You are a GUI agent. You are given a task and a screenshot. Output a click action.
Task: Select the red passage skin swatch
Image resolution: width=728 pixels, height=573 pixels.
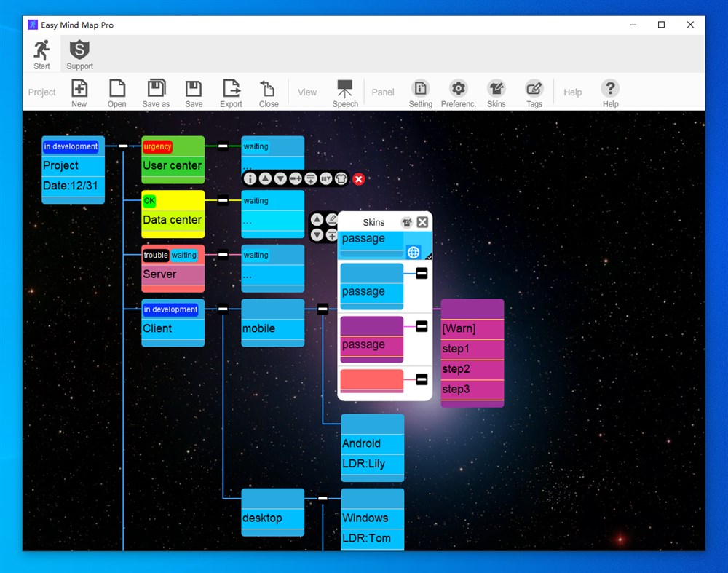point(370,379)
